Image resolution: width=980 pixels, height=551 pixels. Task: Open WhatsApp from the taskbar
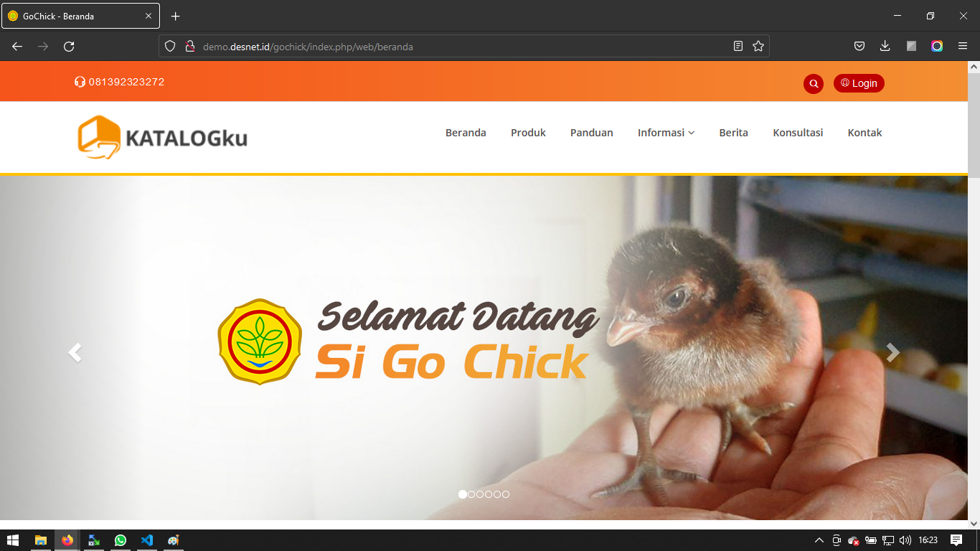pyautogui.click(x=120, y=540)
